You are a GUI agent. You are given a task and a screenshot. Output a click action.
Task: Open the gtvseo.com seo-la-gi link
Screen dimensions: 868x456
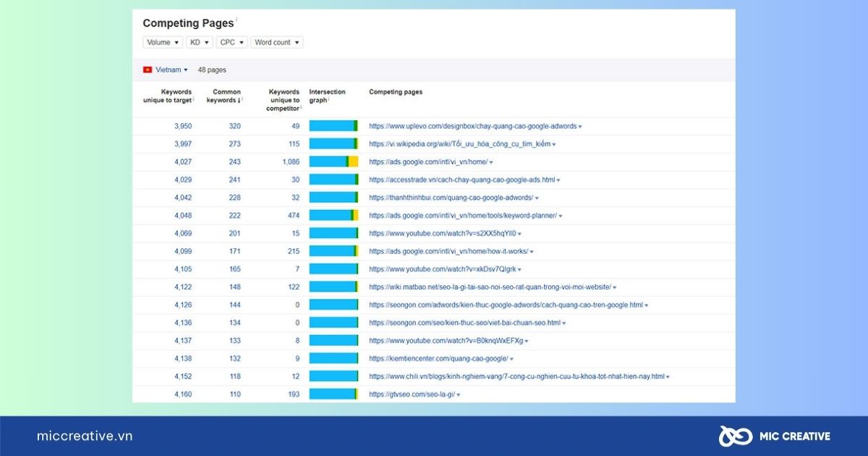click(x=412, y=394)
